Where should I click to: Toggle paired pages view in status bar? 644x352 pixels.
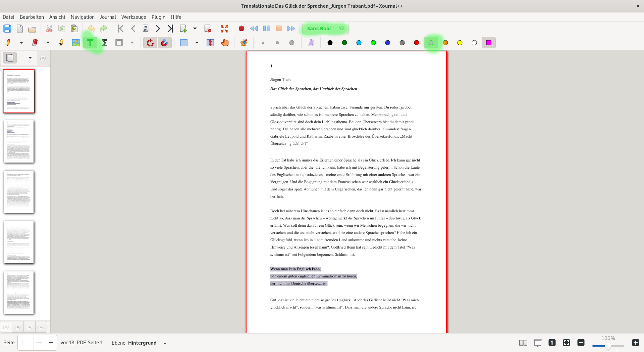[523, 343]
